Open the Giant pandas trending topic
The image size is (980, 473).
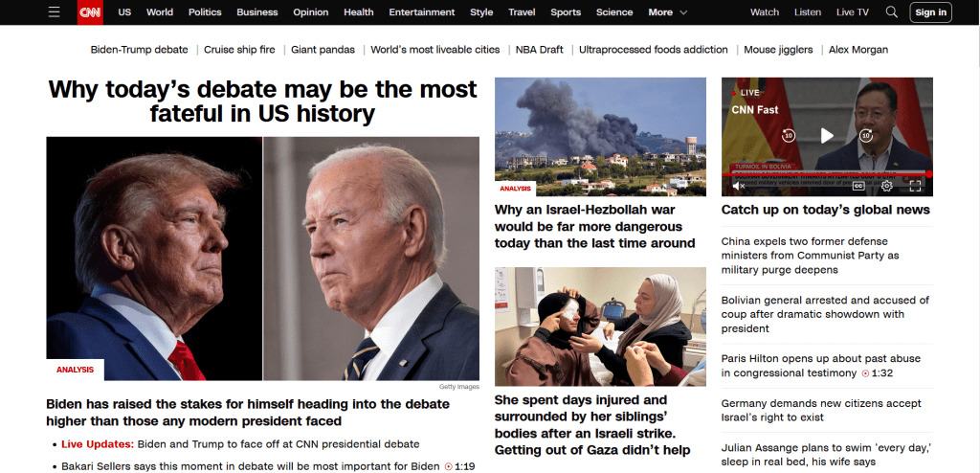[x=323, y=50]
